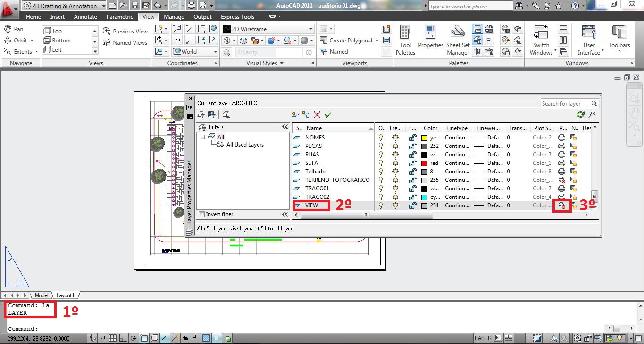Screen dimensions: 644x344
Task: Change the yellow color swatch of NOMES layer
Action: click(424, 138)
